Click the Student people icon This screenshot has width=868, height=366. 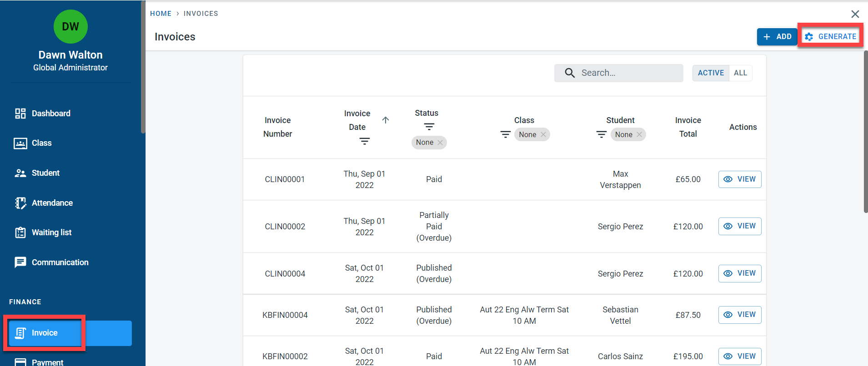tap(20, 173)
